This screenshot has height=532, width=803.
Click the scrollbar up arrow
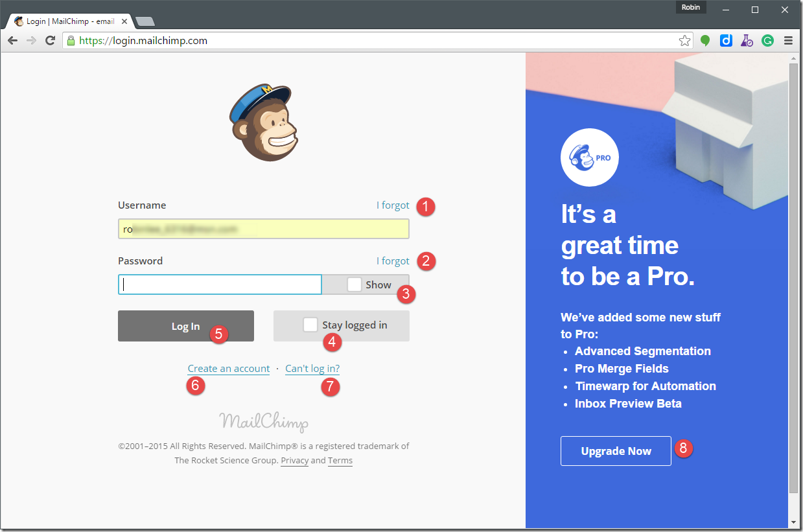793,58
